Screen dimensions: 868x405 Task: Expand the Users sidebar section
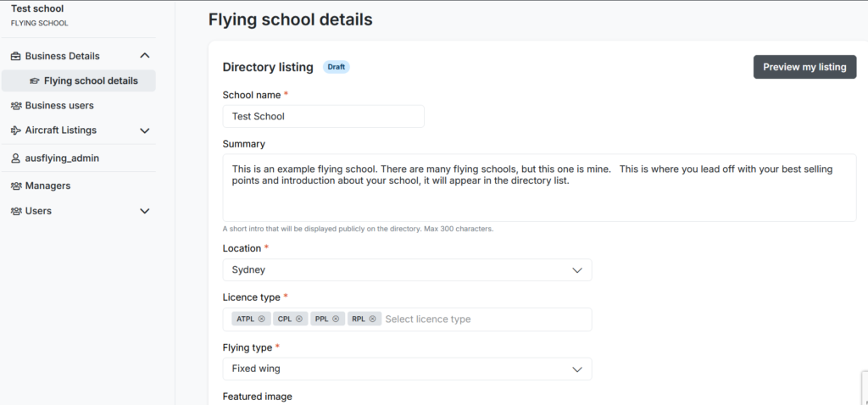point(144,211)
